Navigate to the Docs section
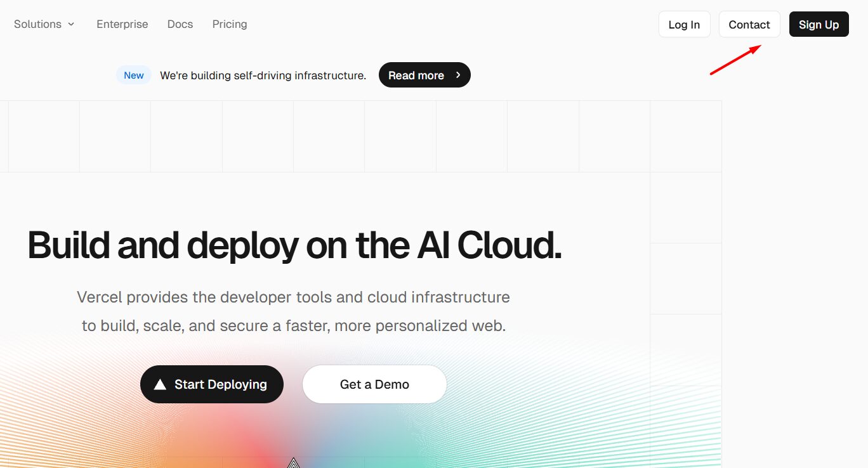The width and height of the screenshot is (868, 468). tap(180, 24)
